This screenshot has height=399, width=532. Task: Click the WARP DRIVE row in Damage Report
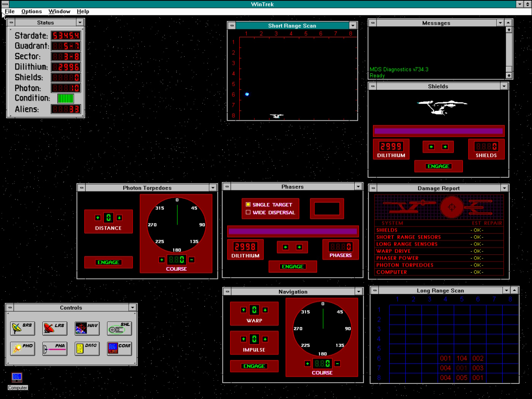coord(439,251)
